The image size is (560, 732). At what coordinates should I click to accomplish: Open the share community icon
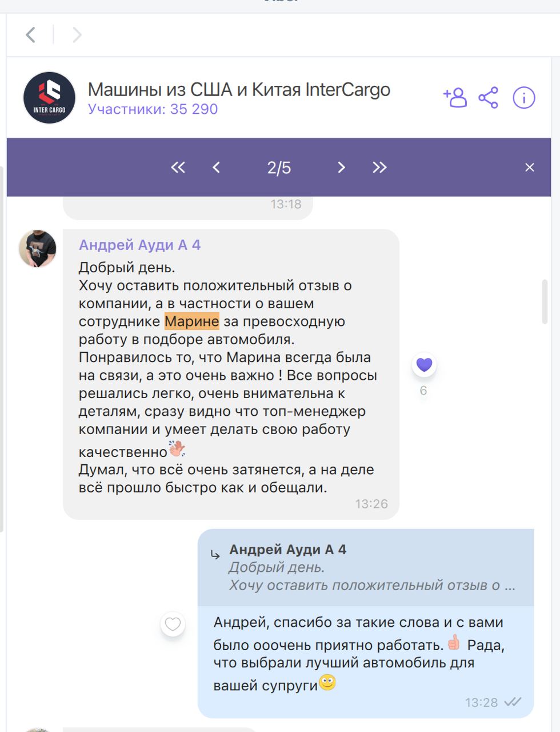click(489, 98)
